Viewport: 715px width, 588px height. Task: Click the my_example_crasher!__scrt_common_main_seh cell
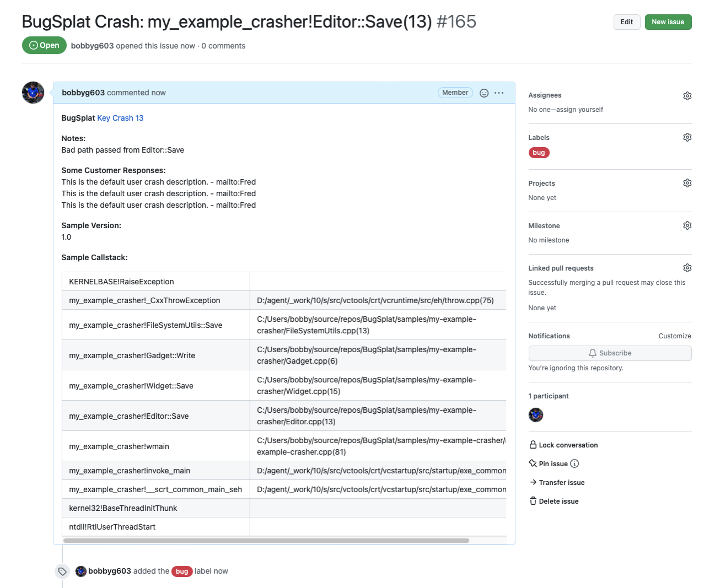[156, 489]
